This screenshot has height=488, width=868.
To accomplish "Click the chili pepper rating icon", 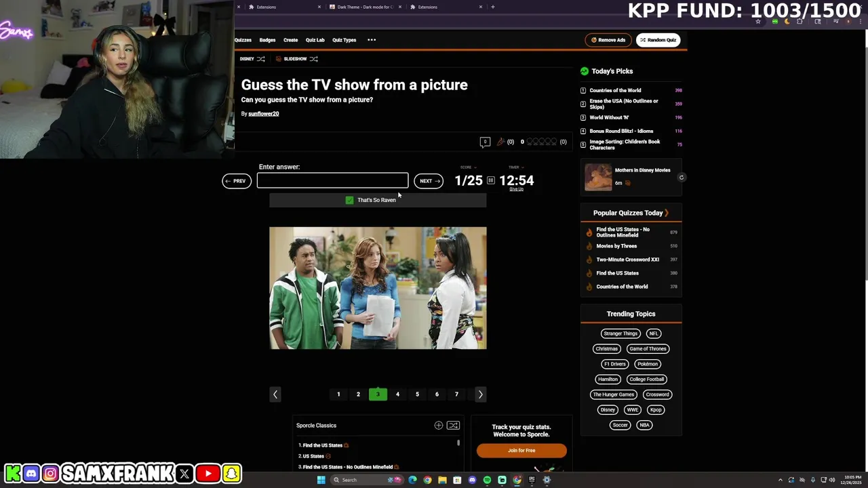I will [500, 142].
